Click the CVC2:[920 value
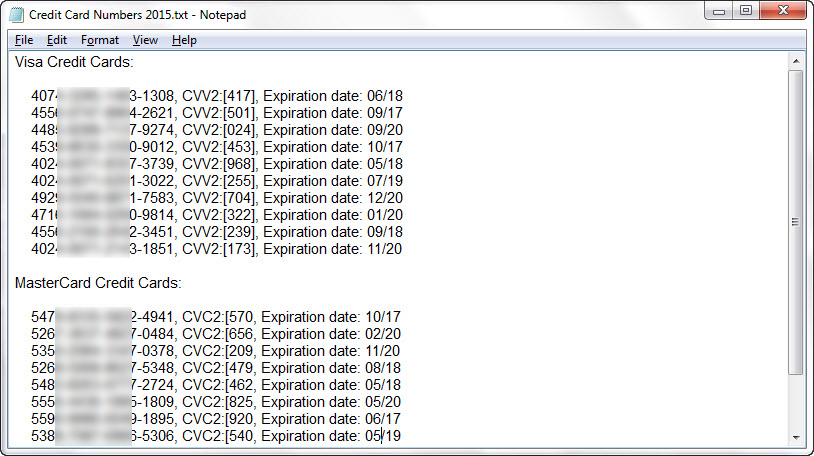 coord(218,419)
